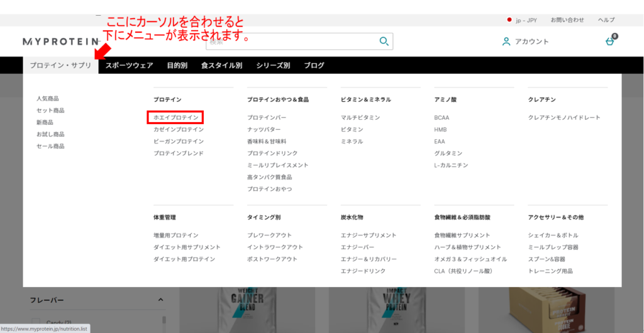Open the ヘルプ link

pyautogui.click(x=606, y=20)
